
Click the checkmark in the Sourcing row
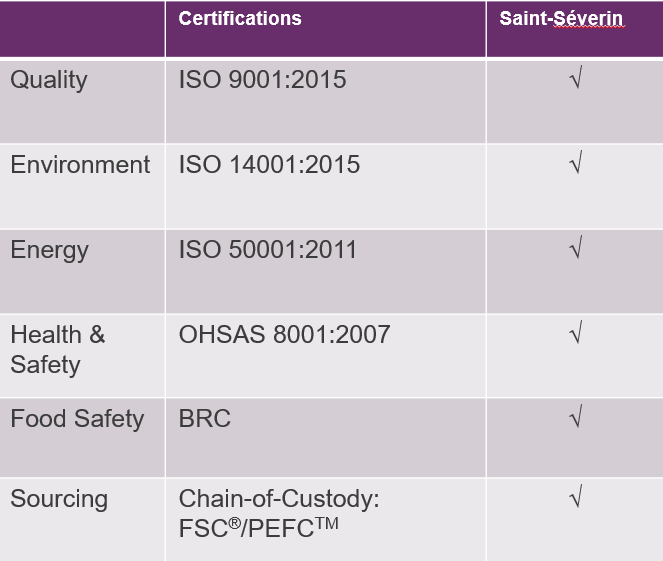pos(576,496)
